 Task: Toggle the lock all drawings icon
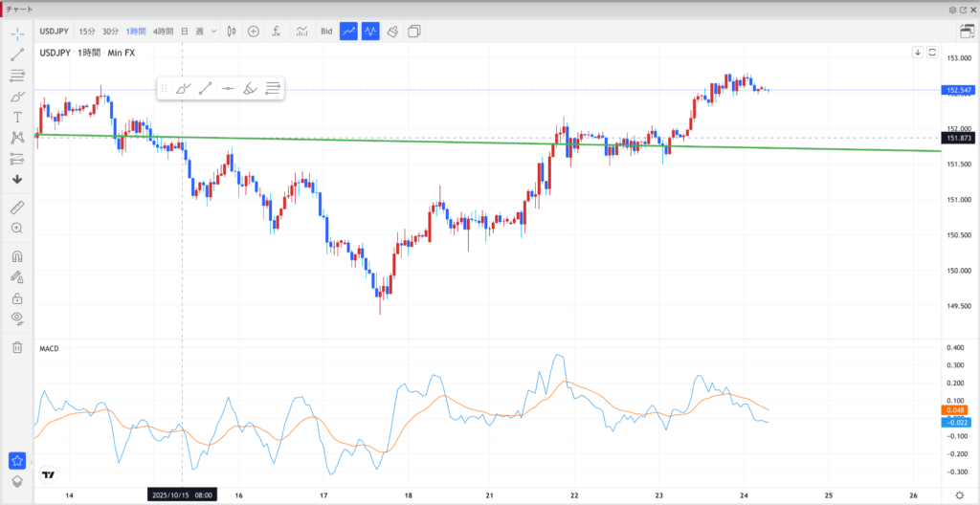(x=17, y=297)
